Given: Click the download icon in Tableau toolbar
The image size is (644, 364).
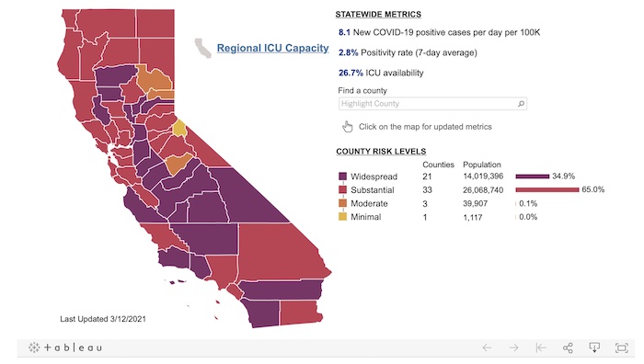Looking at the screenshot, I should 594,347.
